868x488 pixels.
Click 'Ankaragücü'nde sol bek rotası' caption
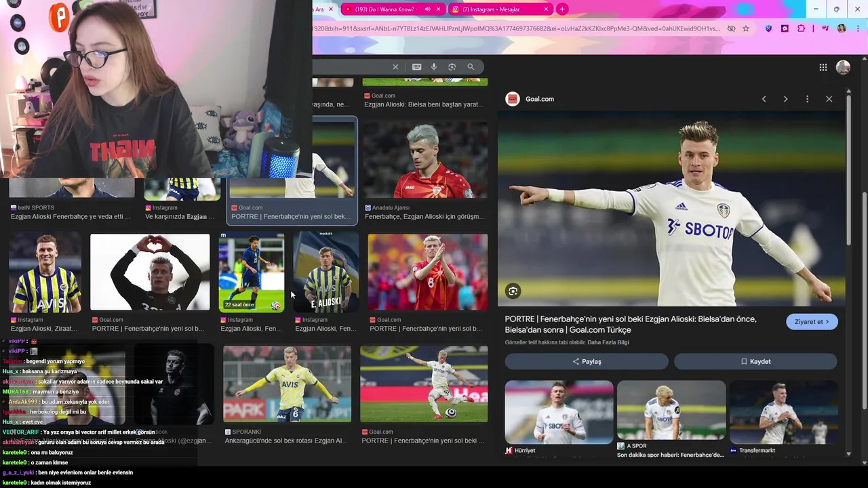point(286,441)
